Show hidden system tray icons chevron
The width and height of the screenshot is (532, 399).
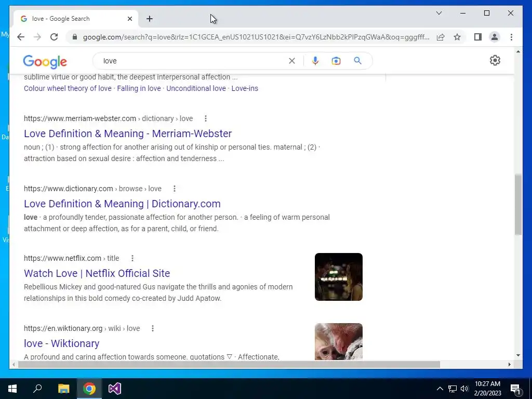coord(440,389)
